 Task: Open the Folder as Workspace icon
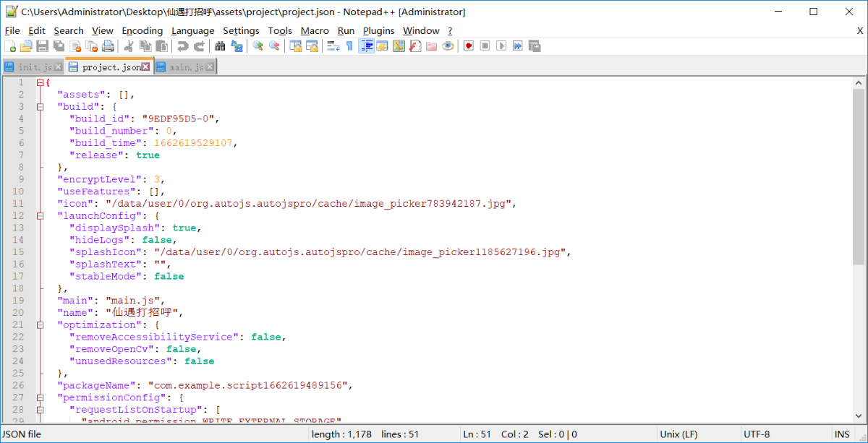[x=432, y=46]
